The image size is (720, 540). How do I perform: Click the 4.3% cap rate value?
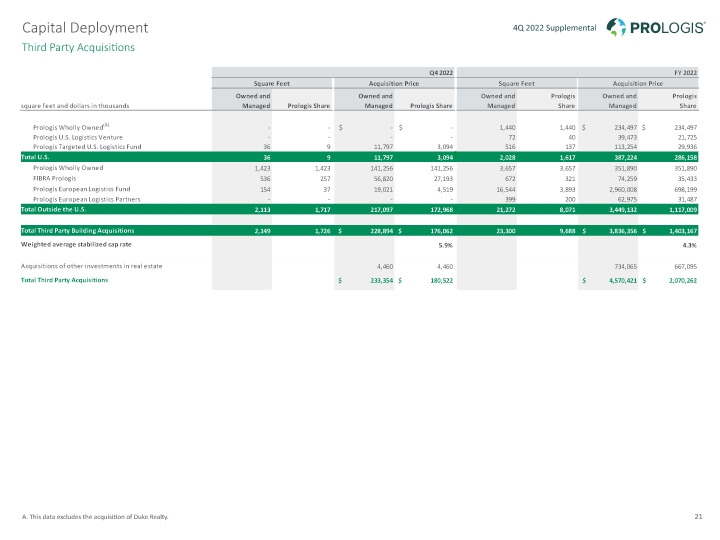pos(688,244)
